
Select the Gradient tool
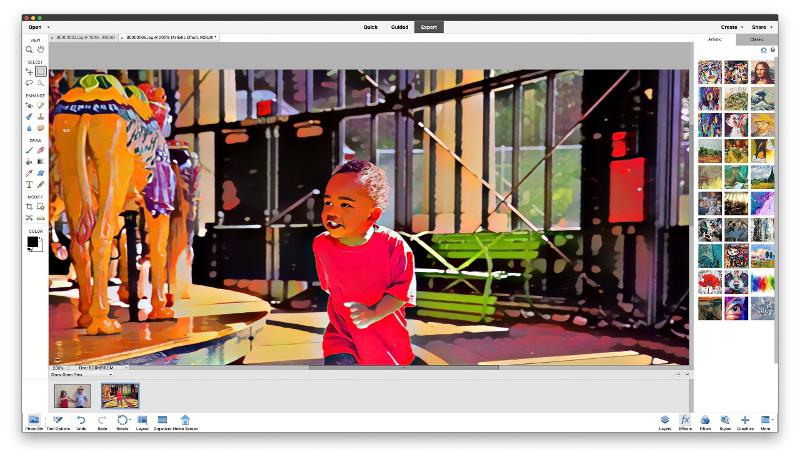tap(40, 162)
